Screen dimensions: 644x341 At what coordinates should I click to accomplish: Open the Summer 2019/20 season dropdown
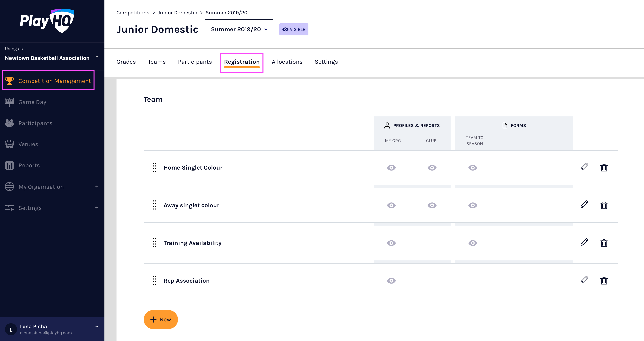coord(239,29)
